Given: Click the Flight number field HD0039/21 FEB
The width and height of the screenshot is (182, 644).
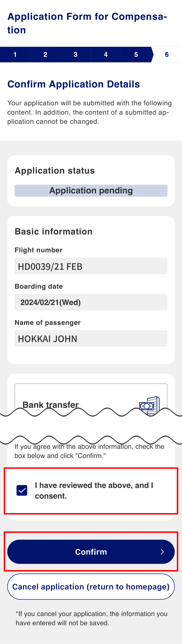Looking at the screenshot, I should pyautogui.click(x=91, y=266).
